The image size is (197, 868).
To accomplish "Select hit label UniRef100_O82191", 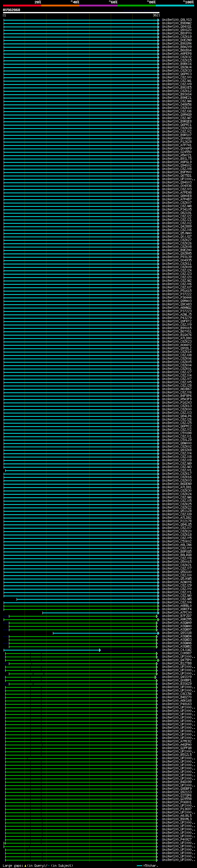I will tap(177, 213).
